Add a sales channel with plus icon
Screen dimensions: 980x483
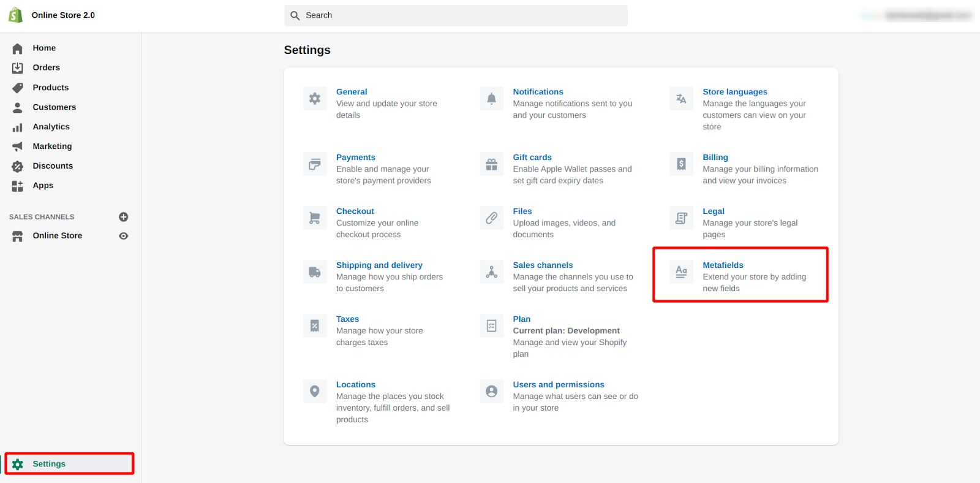(123, 217)
